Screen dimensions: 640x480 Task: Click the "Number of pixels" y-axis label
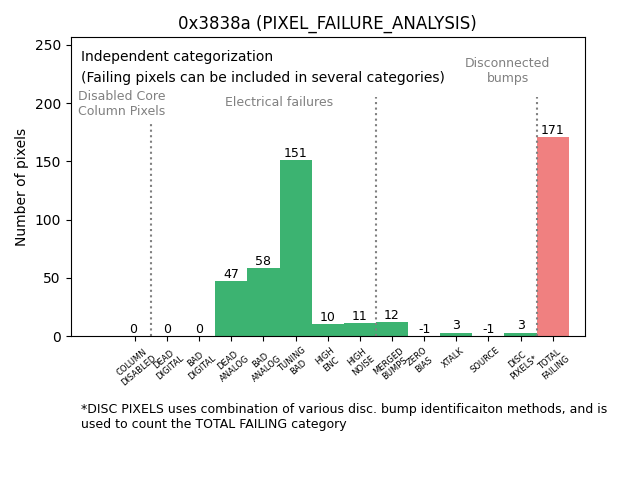[21, 187]
